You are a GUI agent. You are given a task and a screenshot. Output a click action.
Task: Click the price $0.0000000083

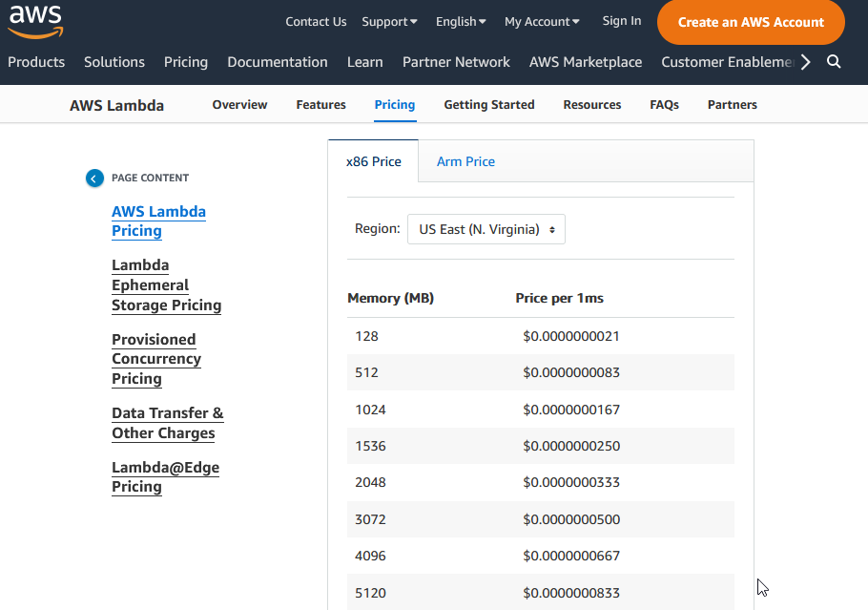point(571,372)
